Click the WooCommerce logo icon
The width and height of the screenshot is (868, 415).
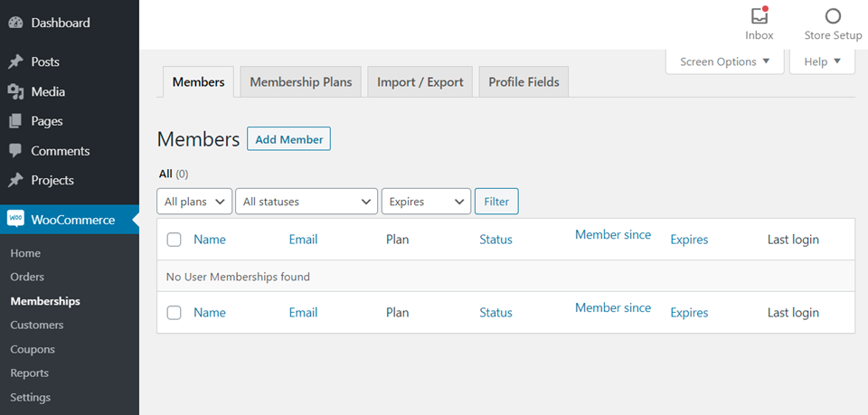click(x=15, y=219)
